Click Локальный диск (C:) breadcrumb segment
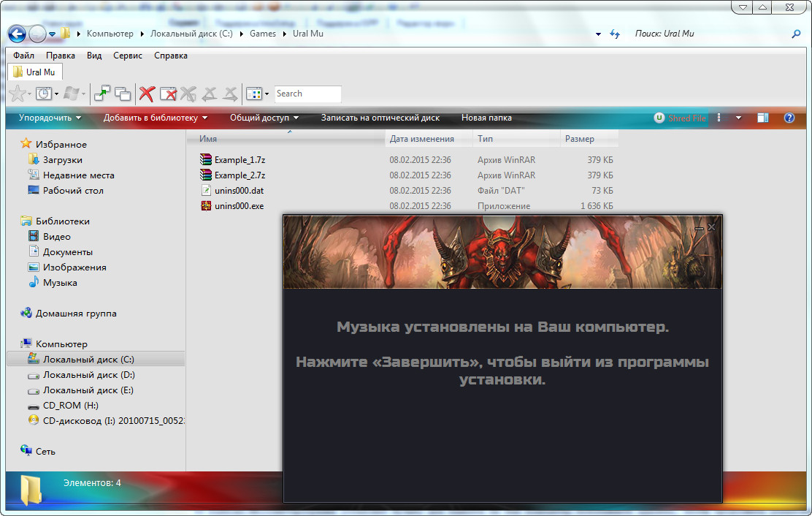Image resolution: width=812 pixels, height=516 pixels. 191,34
